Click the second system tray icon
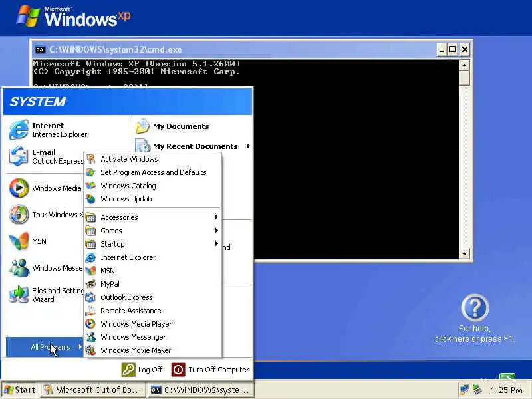This screenshot has height=399, width=532. coord(477,390)
